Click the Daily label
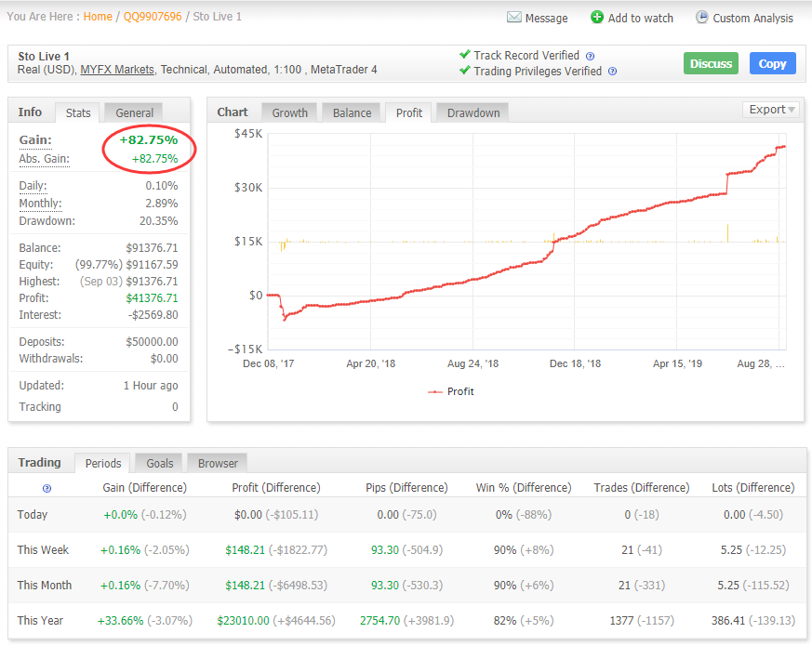812x646 pixels. coord(33,186)
